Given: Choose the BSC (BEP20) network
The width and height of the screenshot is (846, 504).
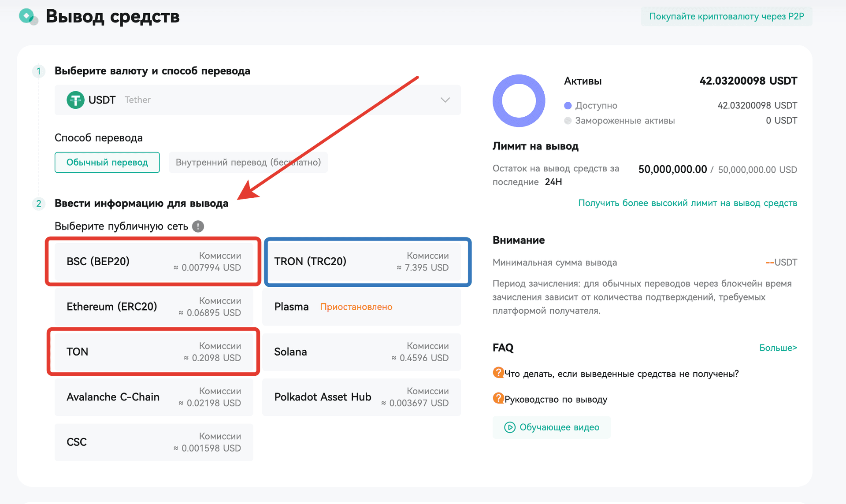Looking at the screenshot, I should (154, 262).
